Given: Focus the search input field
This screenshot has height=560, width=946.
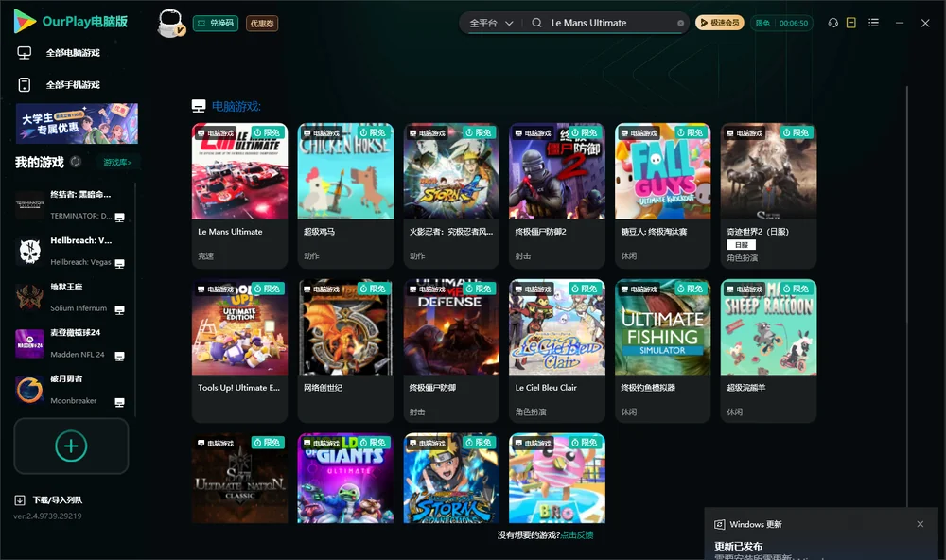Looking at the screenshot, I should [610, 23].
